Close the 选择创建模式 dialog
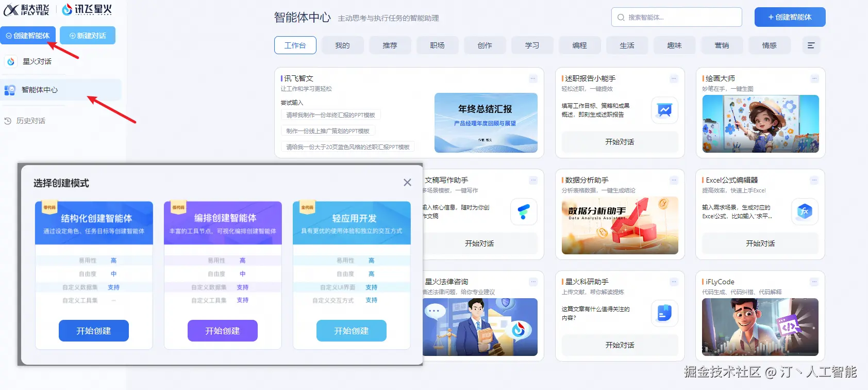This screenshot has height=390, width=868. (407, 183)
